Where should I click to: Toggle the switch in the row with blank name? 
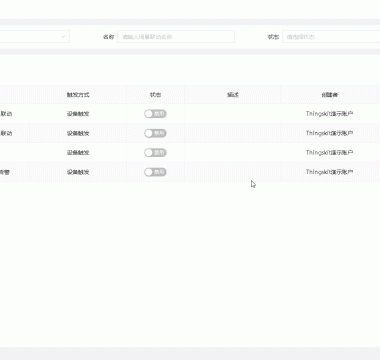click(155, 153)
